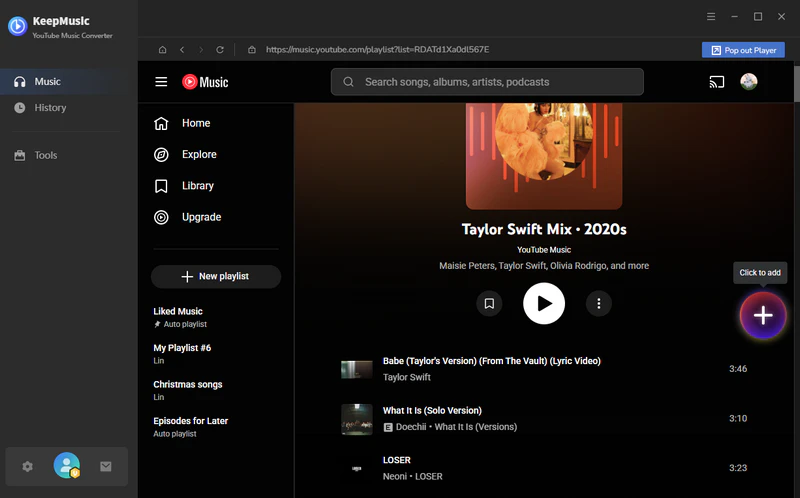Click the clock icon next to History

[19, 108]
